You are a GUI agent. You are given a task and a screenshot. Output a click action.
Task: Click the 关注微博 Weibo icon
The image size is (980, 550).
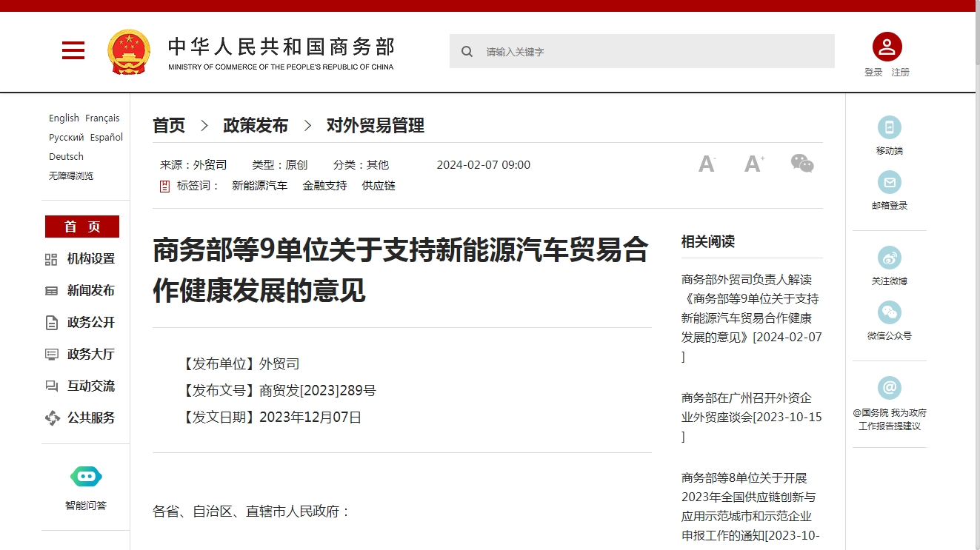coord(889,258)
